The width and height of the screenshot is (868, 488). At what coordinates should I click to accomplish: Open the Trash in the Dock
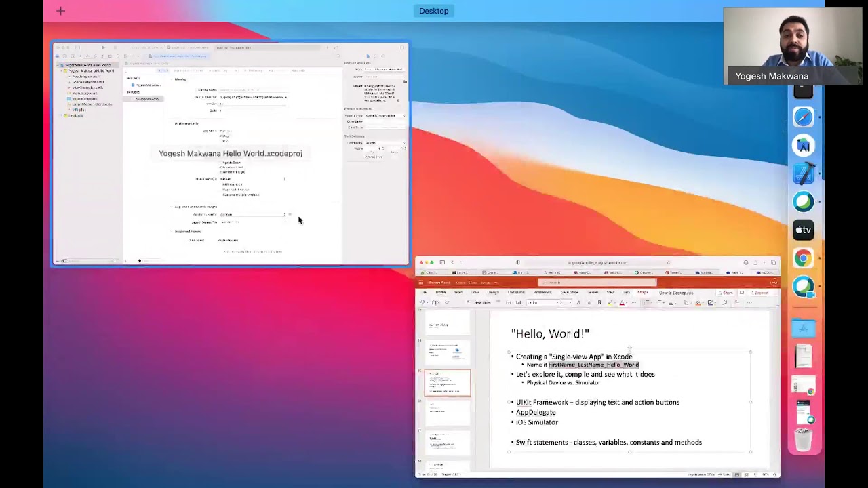tap(804, 441)
